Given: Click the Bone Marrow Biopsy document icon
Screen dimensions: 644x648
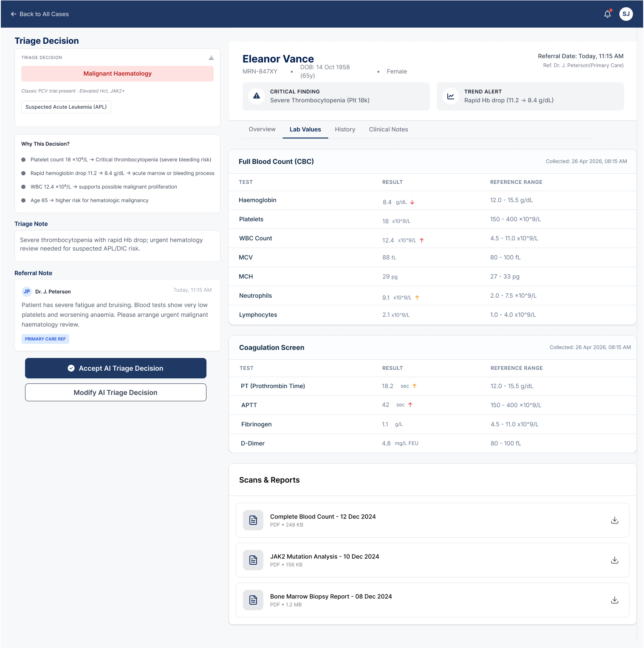Looking at the screenshot, I should (x=253, y=600).
